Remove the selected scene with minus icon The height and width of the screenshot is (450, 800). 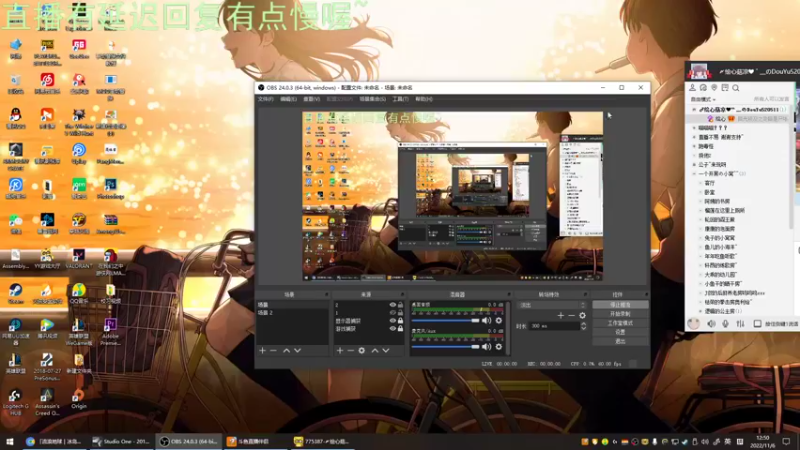pos(273,351)
